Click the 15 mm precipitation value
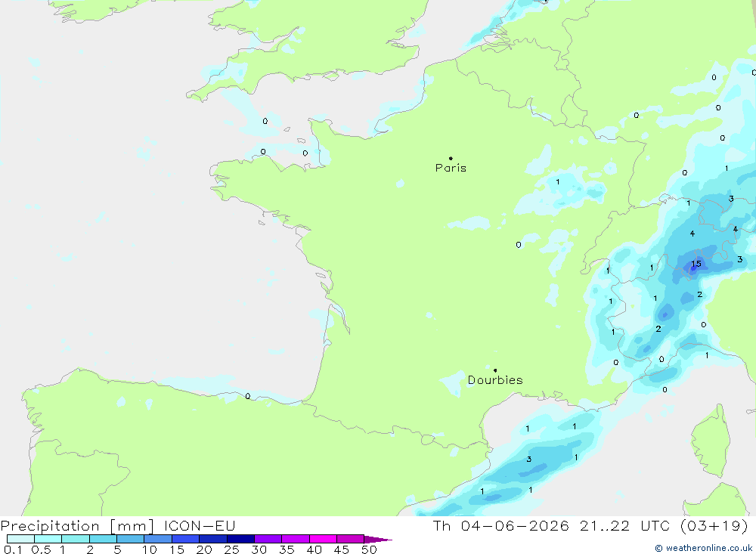This screenshot has width=756, height=554. pyautogui.click(x=696, y=264)
